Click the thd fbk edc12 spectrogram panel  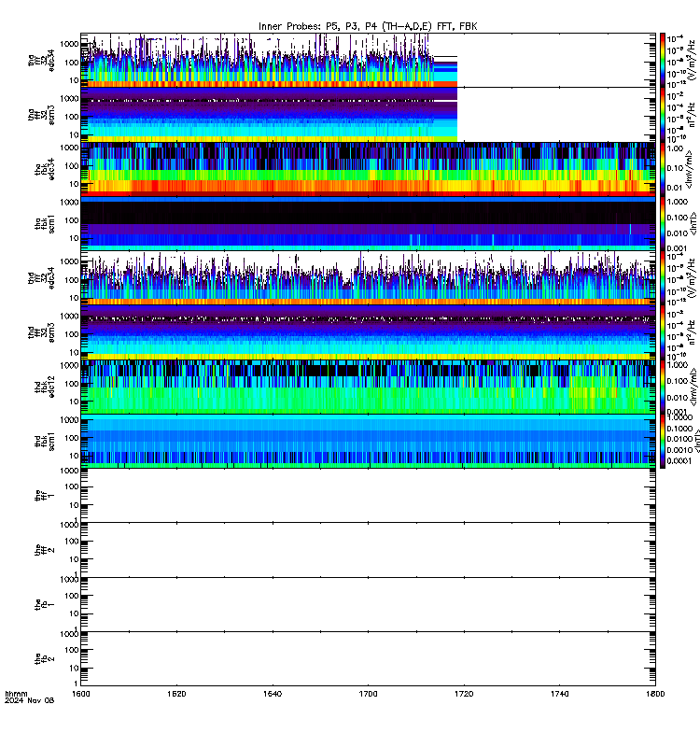coord(368,387)
